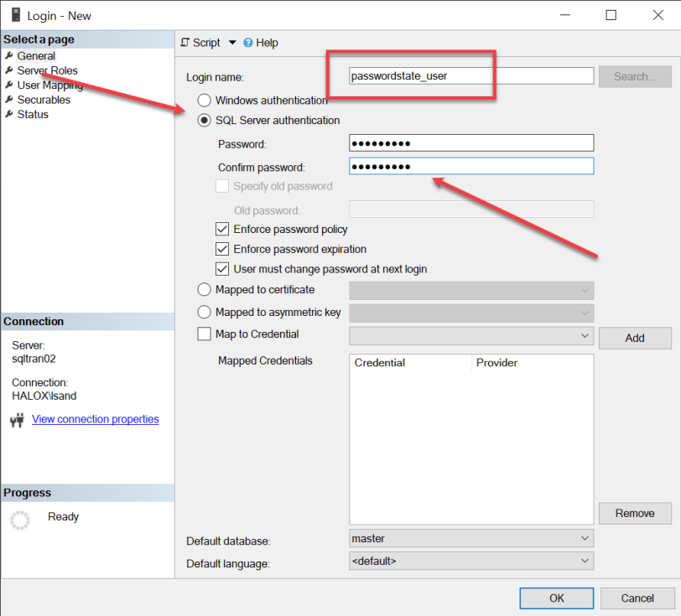Image resolution: width=681 pixels, height=616 pixels.
Task: Click OK to create login
Action: click(x=556, y=598)
